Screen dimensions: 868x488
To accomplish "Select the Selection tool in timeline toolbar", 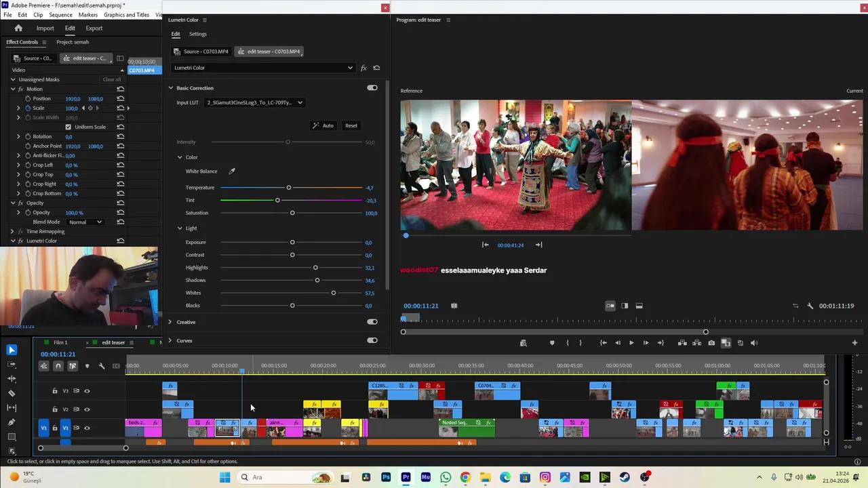I will pyautogui.click(x=12, y=350).
